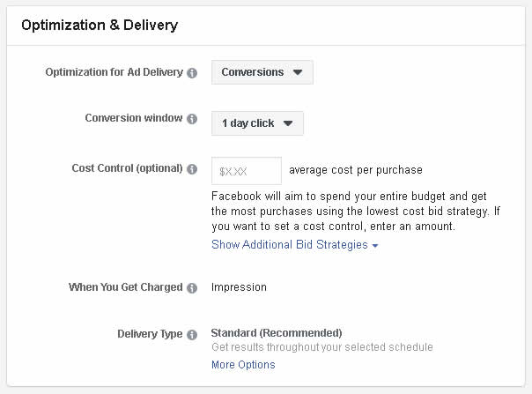Click the Impression charge value

pos(239,287)
